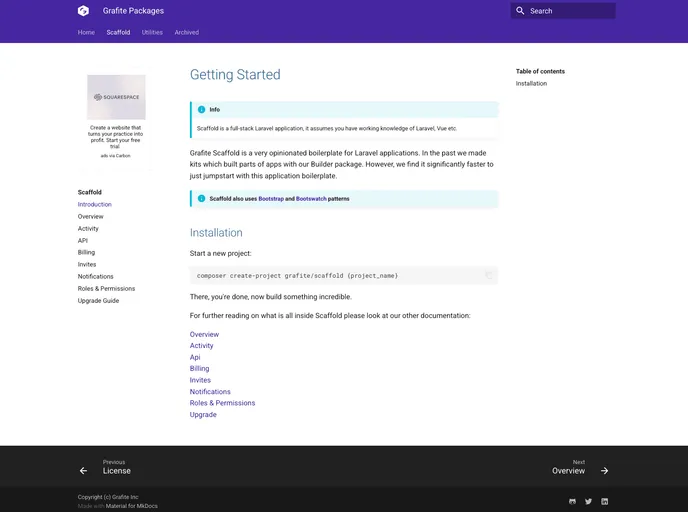Click the Installation section heading
This screenshot has height=512, width=688.
coord(216,233)
